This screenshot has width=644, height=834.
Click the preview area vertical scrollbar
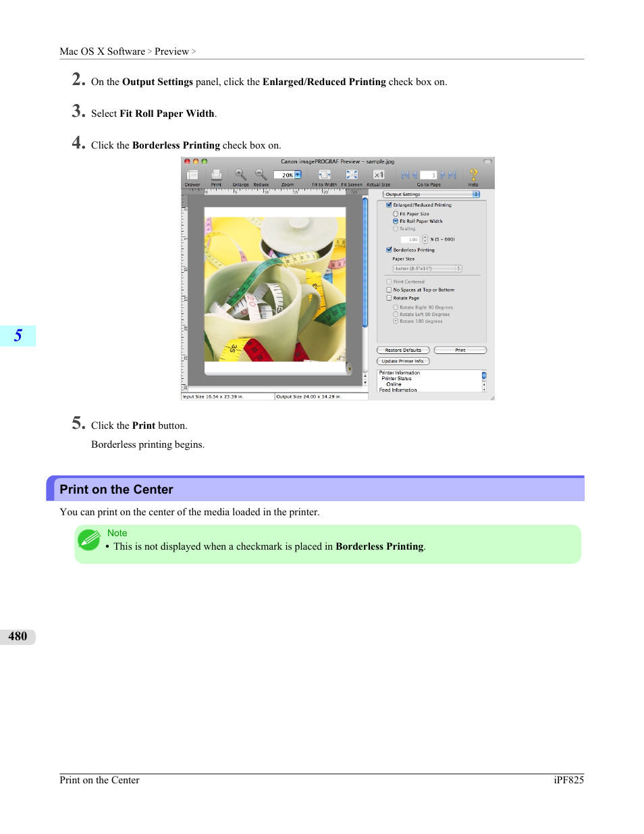(365, 262)
